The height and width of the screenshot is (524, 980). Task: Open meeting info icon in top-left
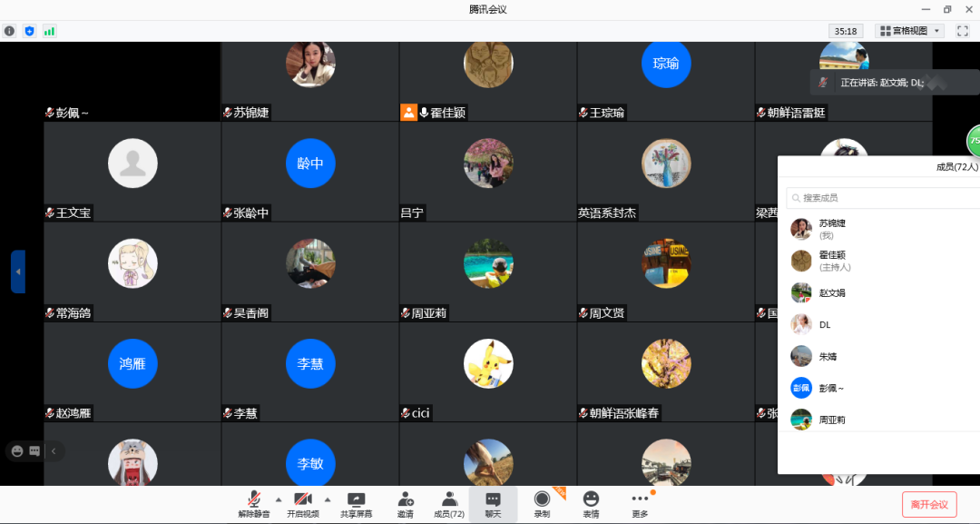coord(10,31)
